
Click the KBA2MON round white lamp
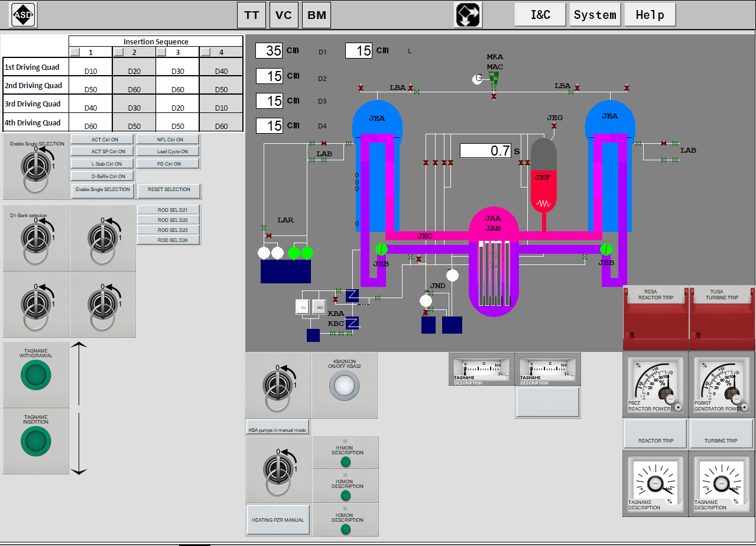[344, 386]
